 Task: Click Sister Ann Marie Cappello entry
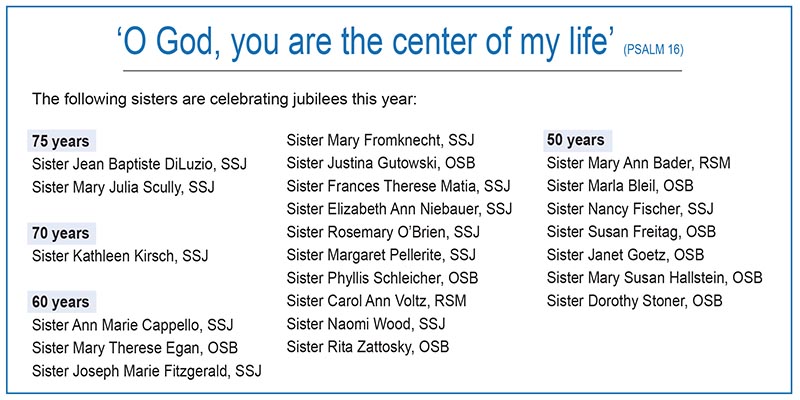132,324
